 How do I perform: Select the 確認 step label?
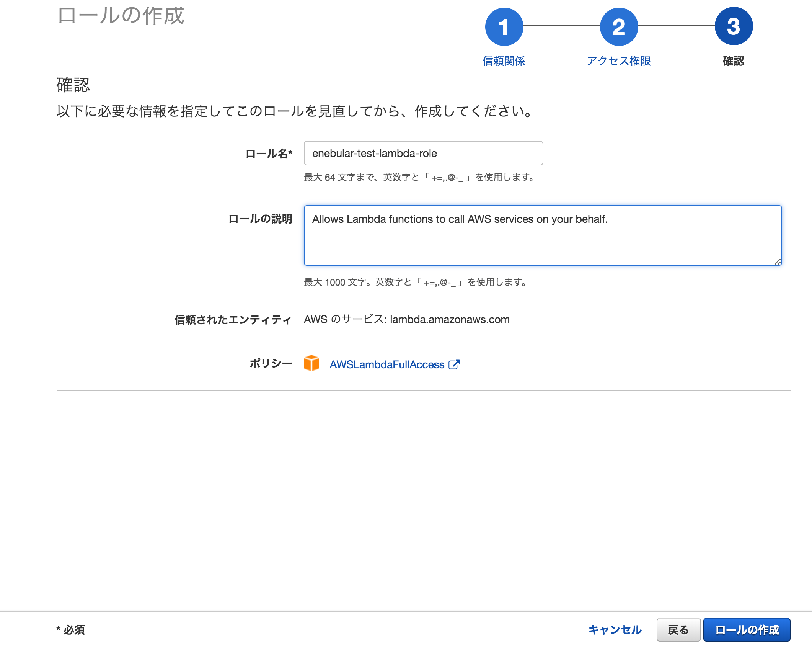733,61
